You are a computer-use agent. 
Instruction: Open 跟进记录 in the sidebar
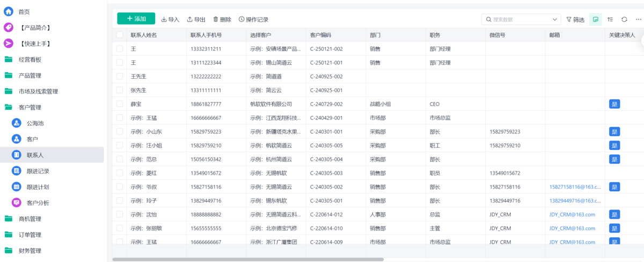[x=38, y=171]
